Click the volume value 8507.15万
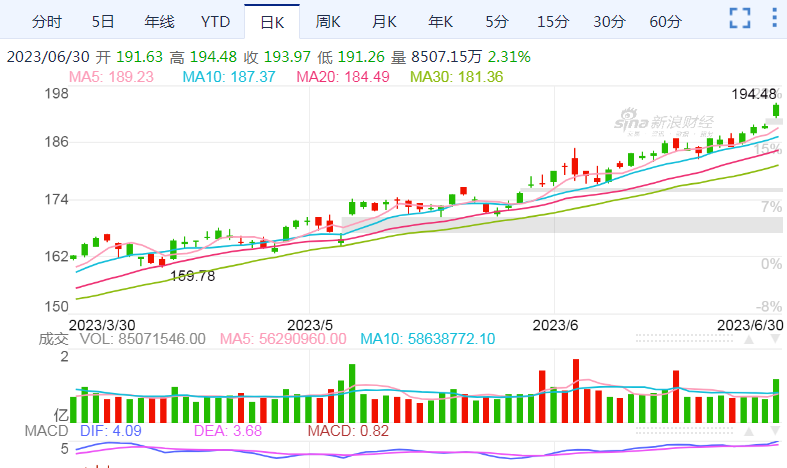 click(x=447, y=57)
